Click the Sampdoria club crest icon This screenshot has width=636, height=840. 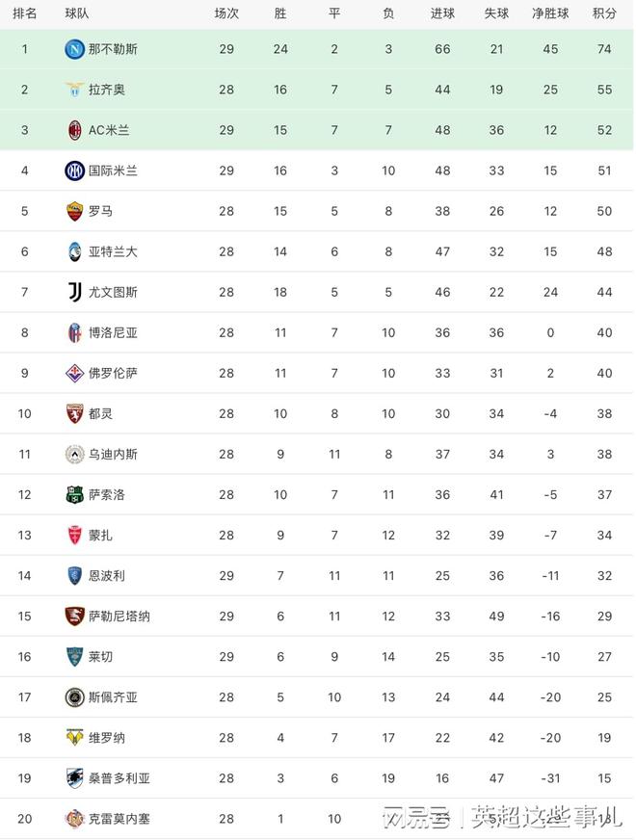coord(74,777)
